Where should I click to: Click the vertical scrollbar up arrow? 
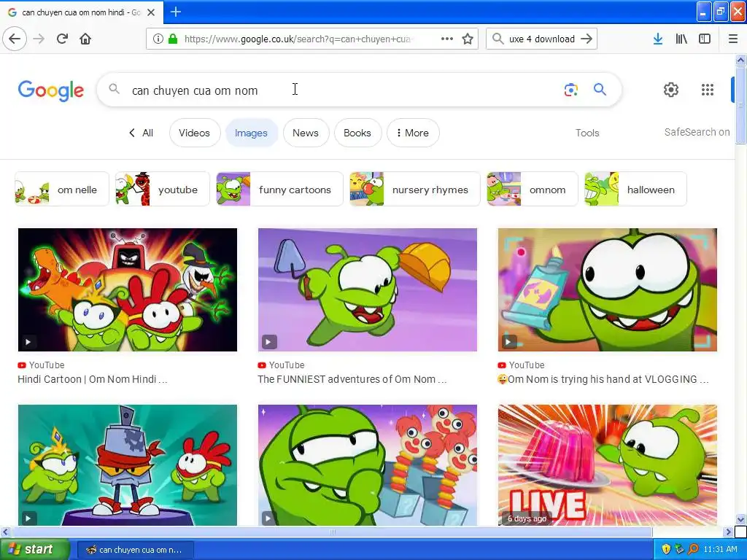740,60
